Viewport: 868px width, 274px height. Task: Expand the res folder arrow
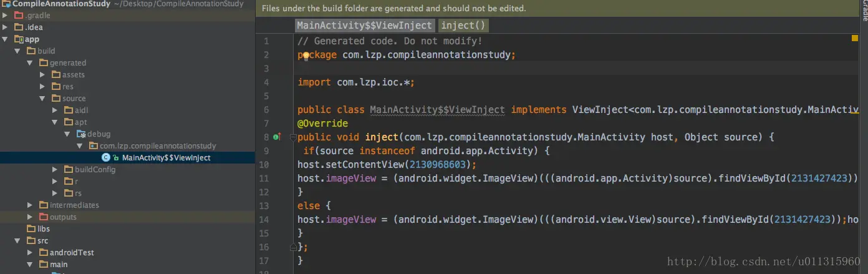(42, 86)
